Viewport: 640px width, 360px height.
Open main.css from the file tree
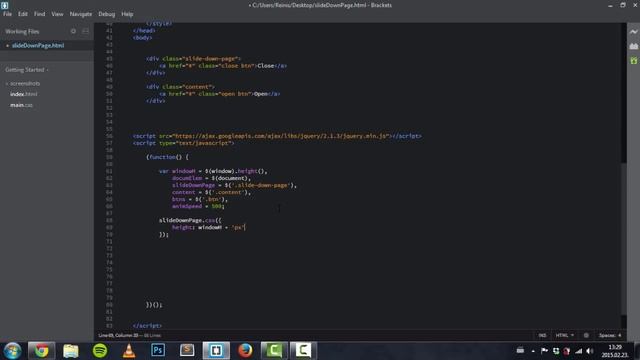[21, 105]
